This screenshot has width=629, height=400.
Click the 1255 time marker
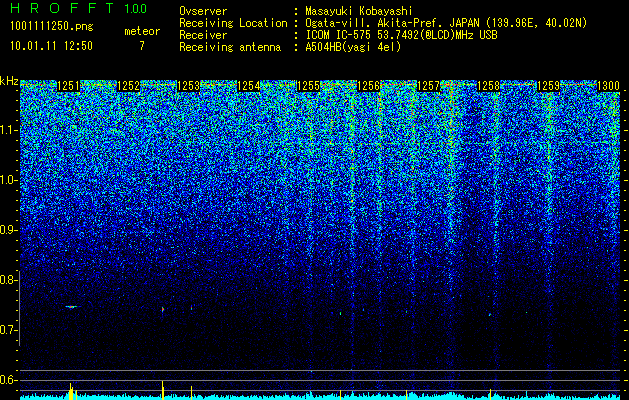point(308,86)
